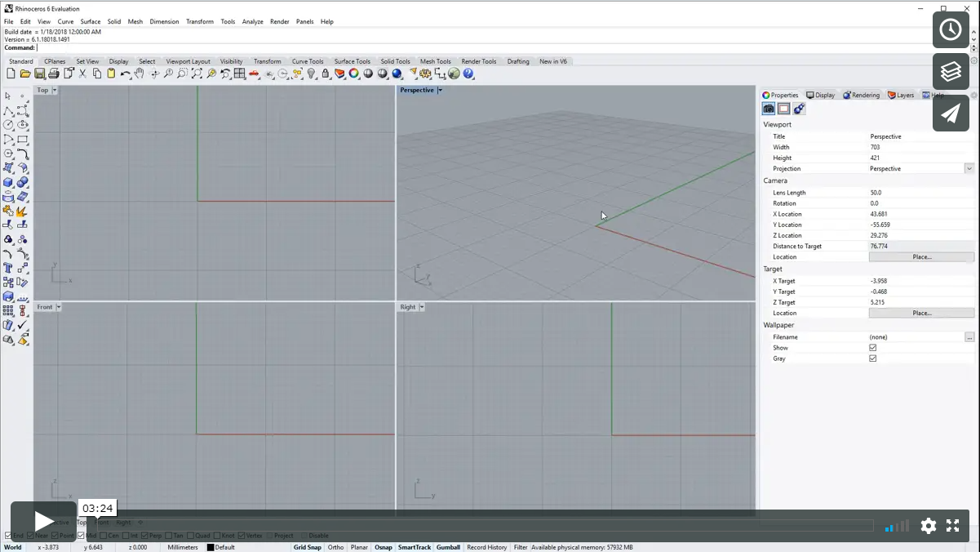The height and width of the screenshot is (552, 980).
Task: Click the Millimeters units in status bar
Action: click(x=183, y=547)
